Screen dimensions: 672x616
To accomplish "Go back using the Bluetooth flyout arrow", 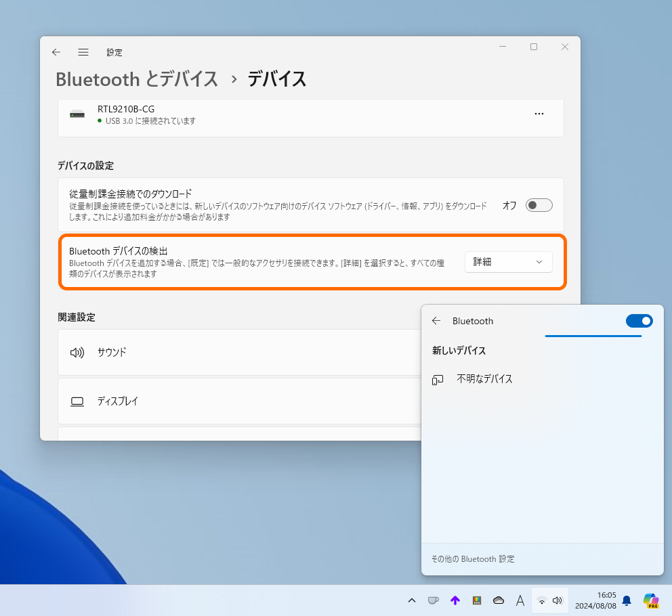I will pos(436,321).
